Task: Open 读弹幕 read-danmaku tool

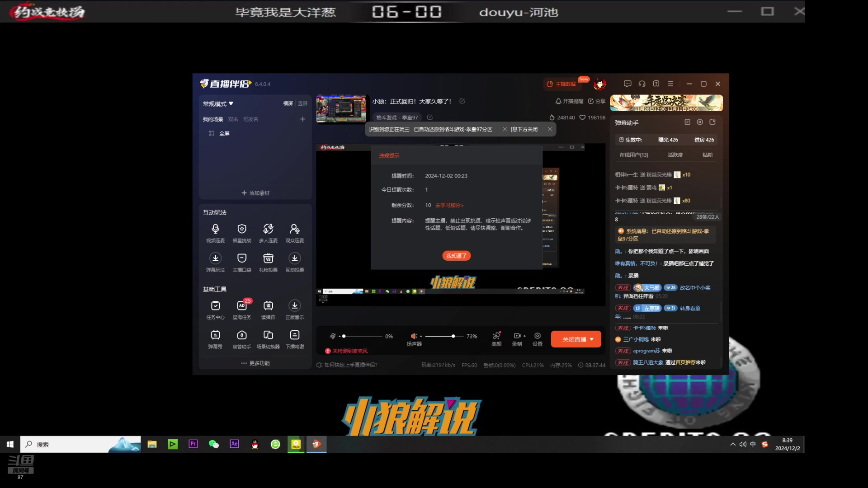Action: click(268, 310)
